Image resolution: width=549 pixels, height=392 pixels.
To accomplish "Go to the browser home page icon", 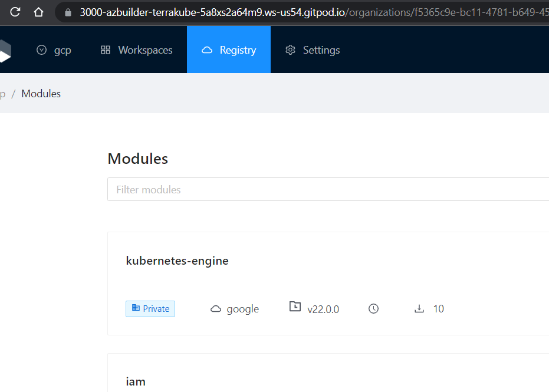I will [x=38, y=12].
